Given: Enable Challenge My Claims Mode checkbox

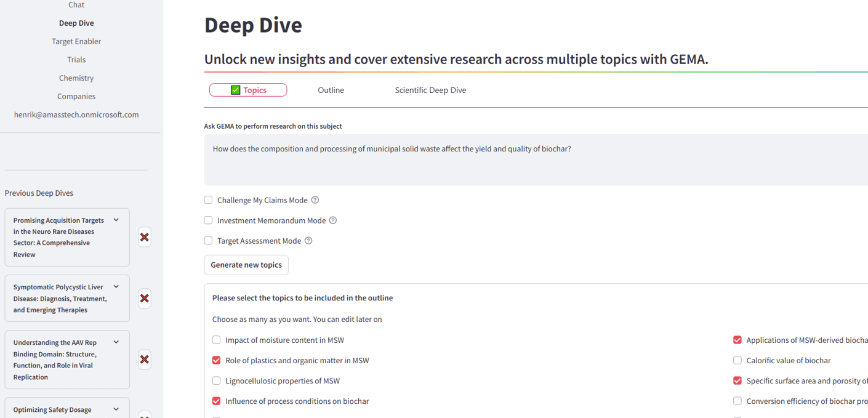Looking at the screenshot, I should (x=208, y=200).
